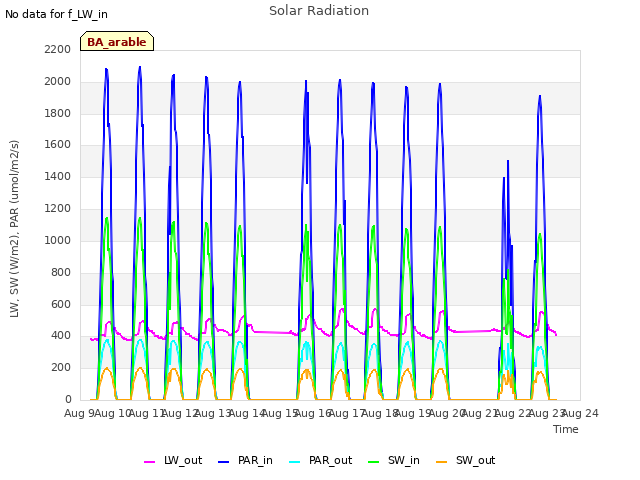Screen dimensions: 640x480
Task: Click the 200 y-axis tick label
Action: [61, 367]
